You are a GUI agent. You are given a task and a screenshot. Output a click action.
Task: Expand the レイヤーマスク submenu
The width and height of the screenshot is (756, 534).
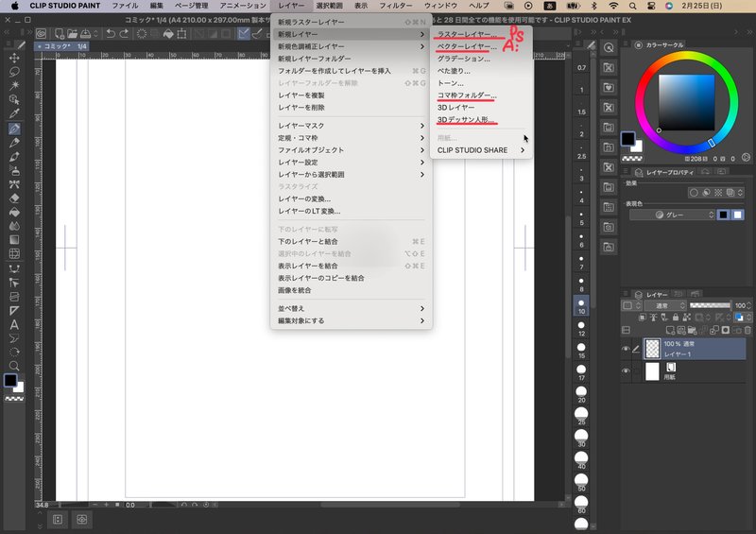(351, 126)
